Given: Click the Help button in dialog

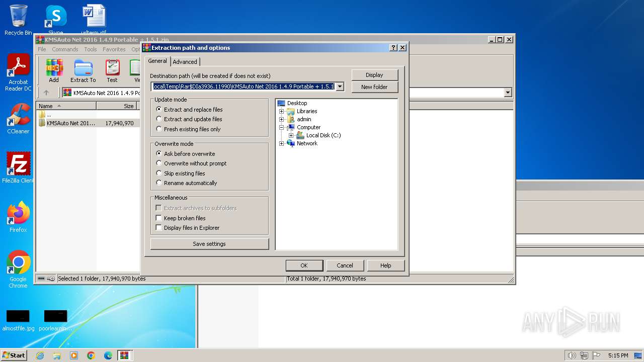Looking at the screenshot, I should click(x=385, y=265).
